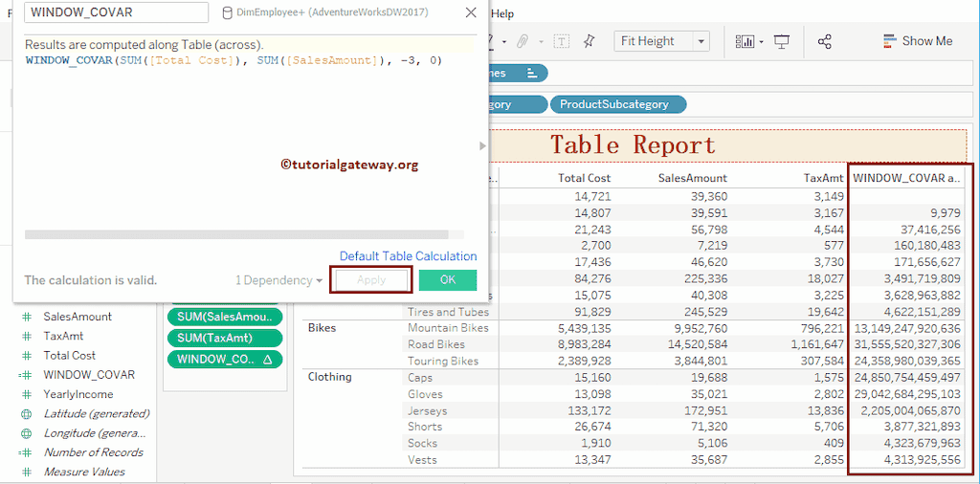Toggle show mark labels T icon
Screen dimensions: 980x484
562,41
